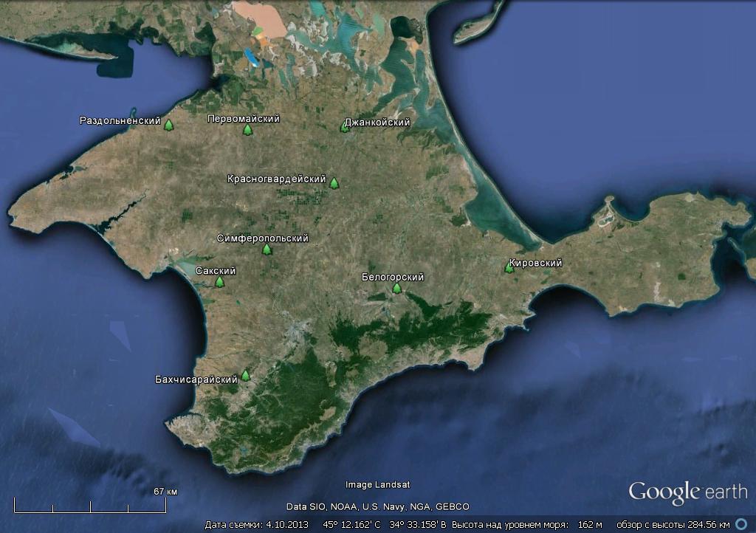
Task: Click the Image Landsat attribution text
Action: click(x=377, y=485)
